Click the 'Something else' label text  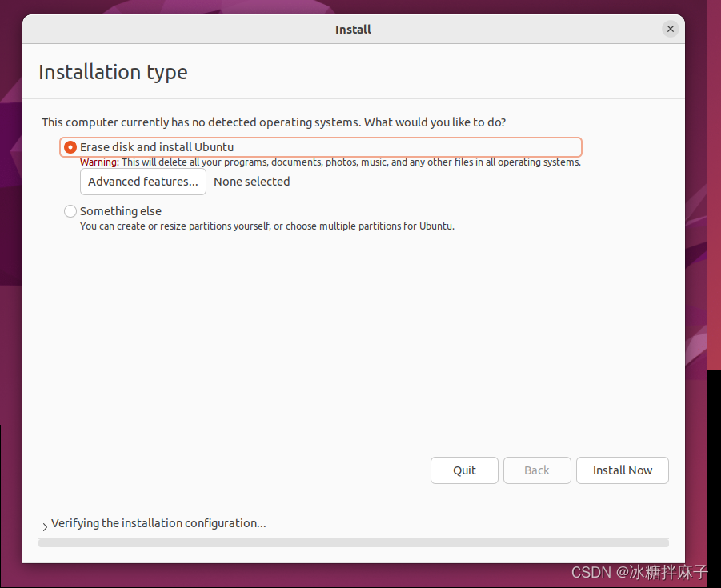[121, 211]
